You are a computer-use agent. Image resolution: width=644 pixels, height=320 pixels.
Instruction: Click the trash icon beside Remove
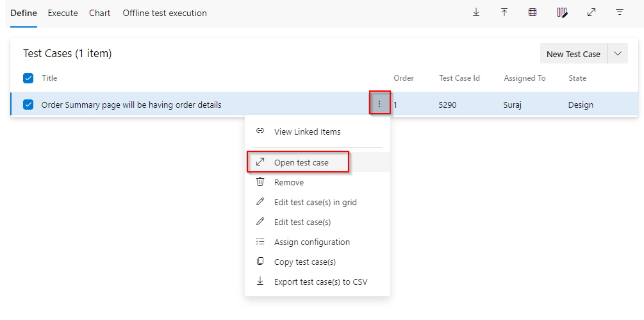click(x=260, y=181)
